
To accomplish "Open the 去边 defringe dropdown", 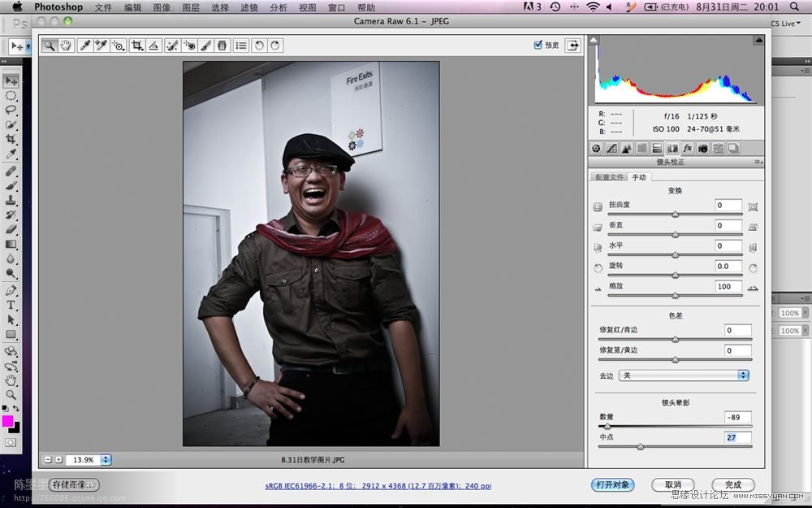I will pyautogui.click(x=684, y=376).
